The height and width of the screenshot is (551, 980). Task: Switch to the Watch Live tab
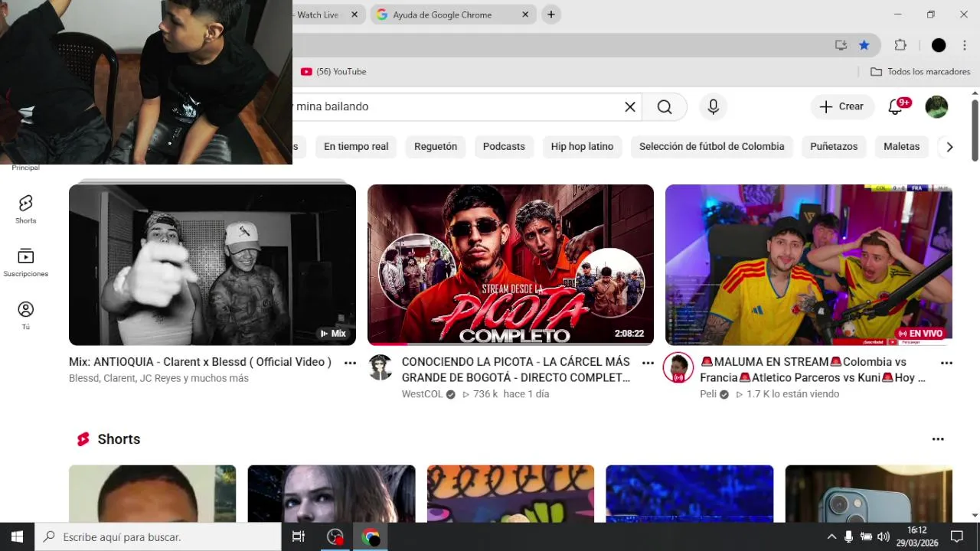[x=328, y=15]
